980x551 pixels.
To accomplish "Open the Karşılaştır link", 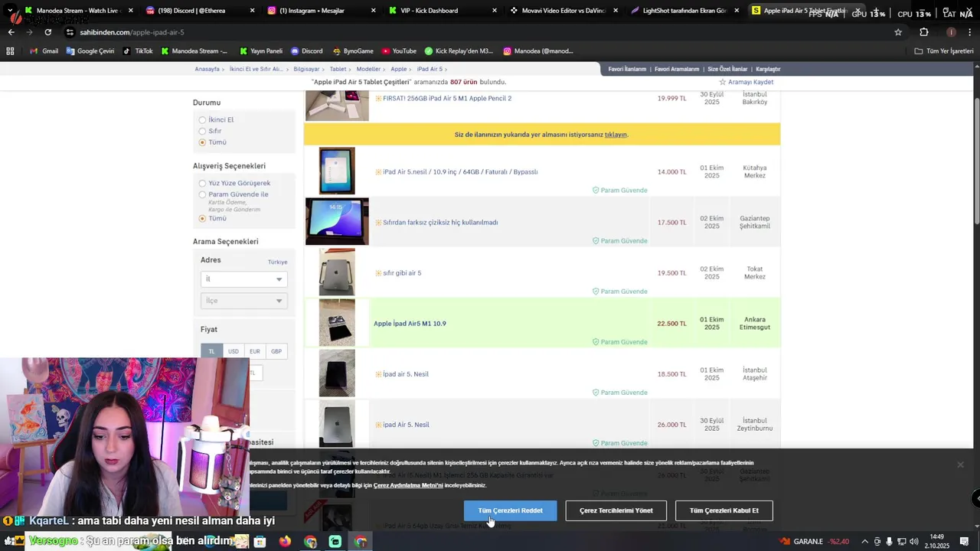I will point(768,69).
